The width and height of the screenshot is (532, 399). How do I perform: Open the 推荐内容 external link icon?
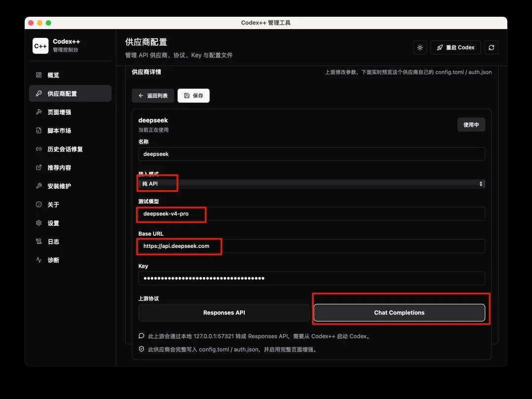(39, 167)
